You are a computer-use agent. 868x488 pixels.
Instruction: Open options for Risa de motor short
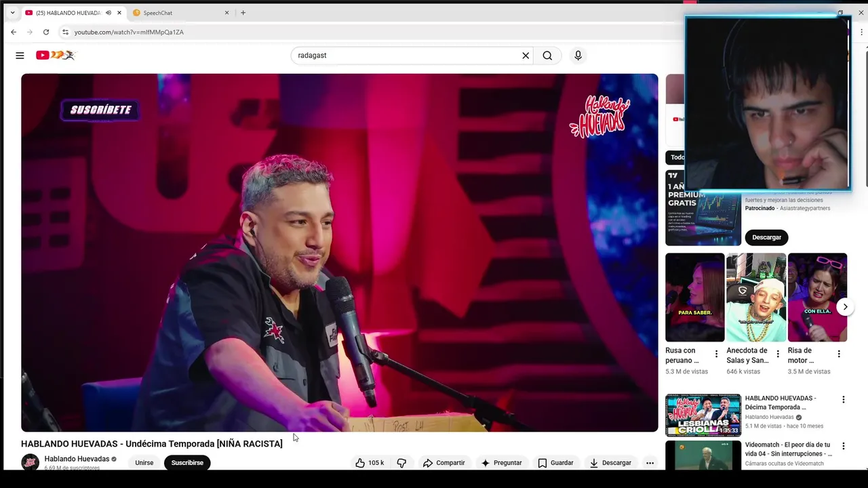coord(839,354)
